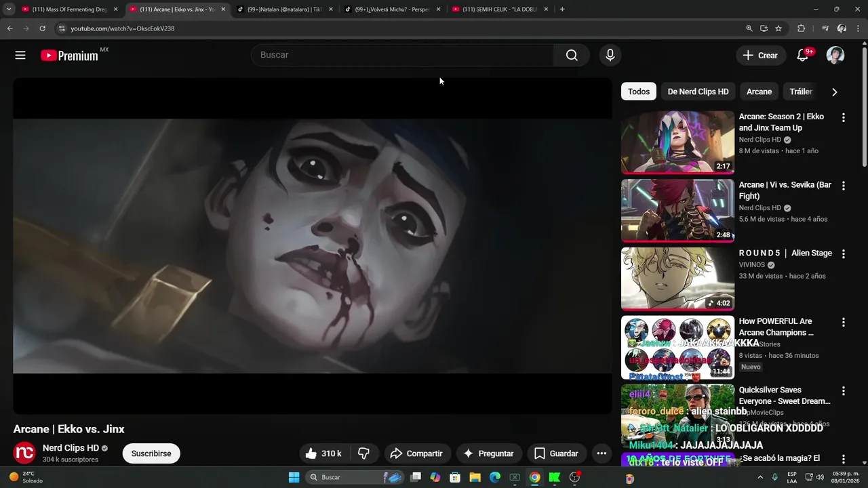
Task: Start voice search with the microphone
Action: (610, 56)
